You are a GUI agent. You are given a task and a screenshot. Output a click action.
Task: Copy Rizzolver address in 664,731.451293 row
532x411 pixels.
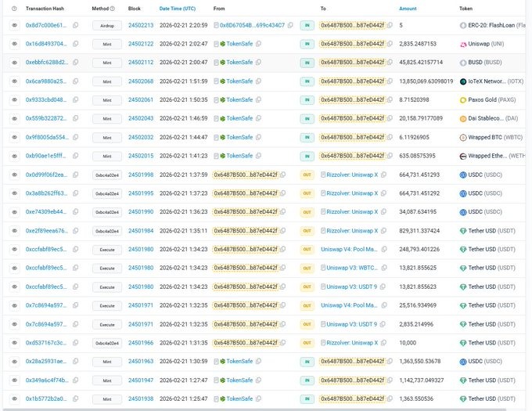[383, 175]
